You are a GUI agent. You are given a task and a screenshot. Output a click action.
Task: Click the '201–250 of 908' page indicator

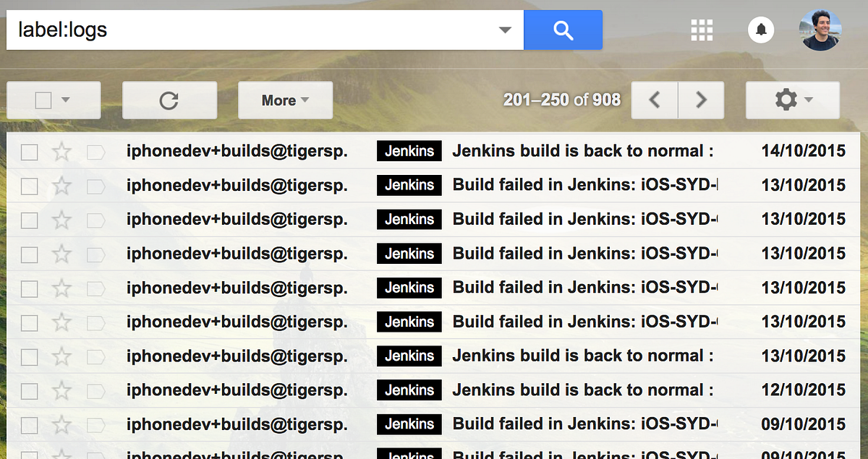[562, 100]
